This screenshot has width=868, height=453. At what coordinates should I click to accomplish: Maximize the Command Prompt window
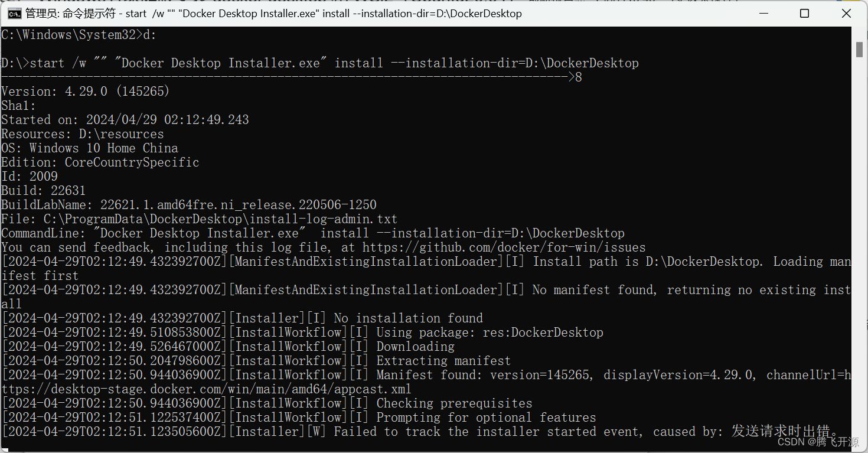[x=804, y=13]
